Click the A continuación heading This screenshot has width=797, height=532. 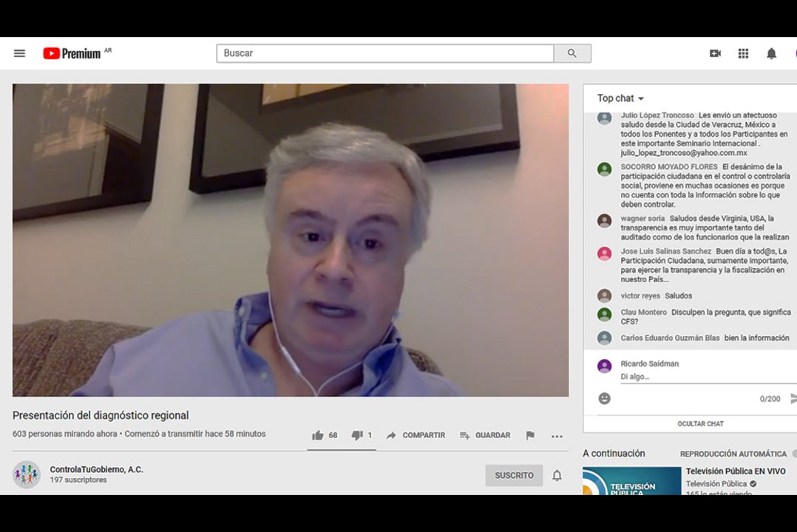[x=614, y=453]
